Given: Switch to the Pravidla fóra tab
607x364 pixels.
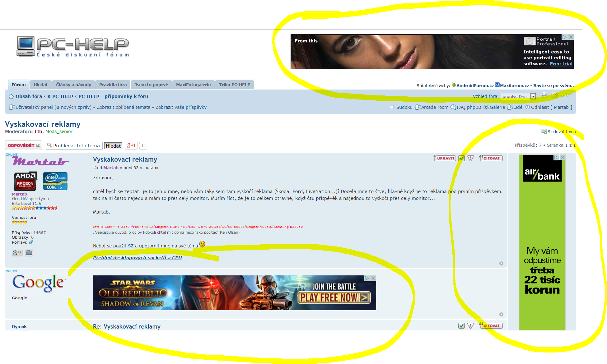Looking at the screenshot, I should click(x=113, y=85).
